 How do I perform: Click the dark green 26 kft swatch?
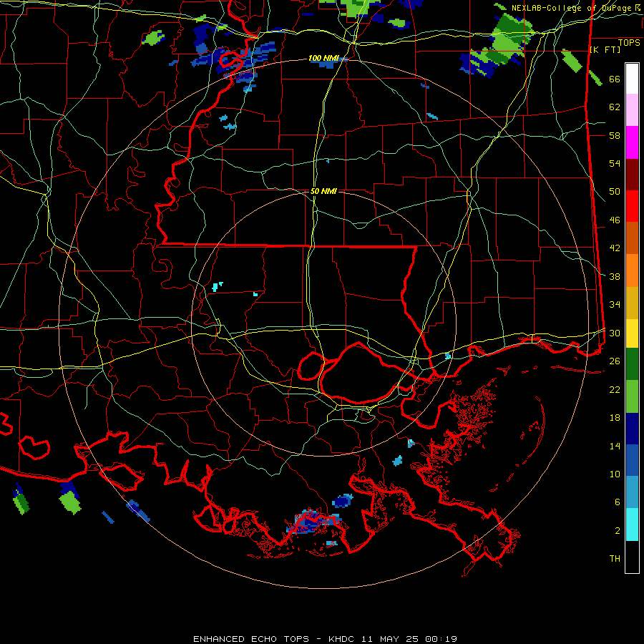[x=632, y=364]
